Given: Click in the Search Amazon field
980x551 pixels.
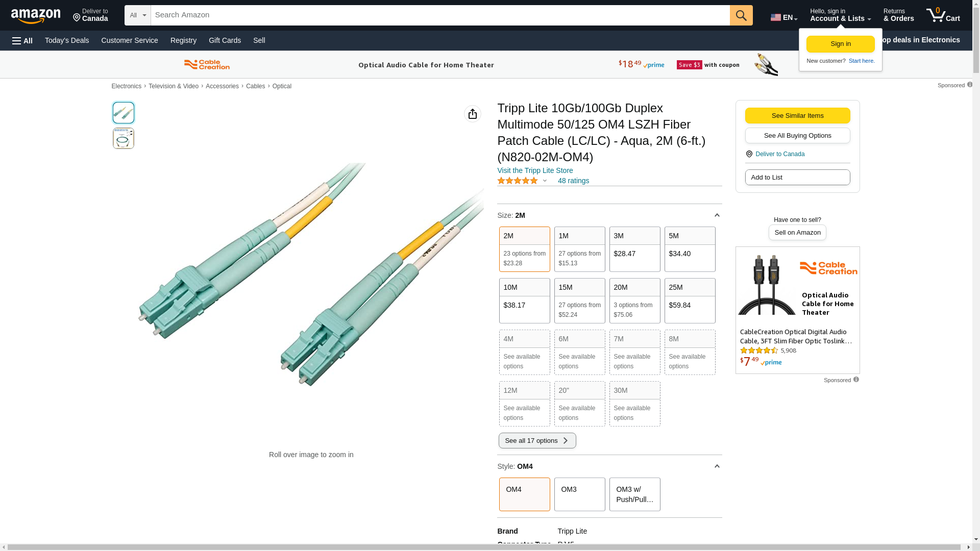Looking at the screenshot, I should pos(439,15).
